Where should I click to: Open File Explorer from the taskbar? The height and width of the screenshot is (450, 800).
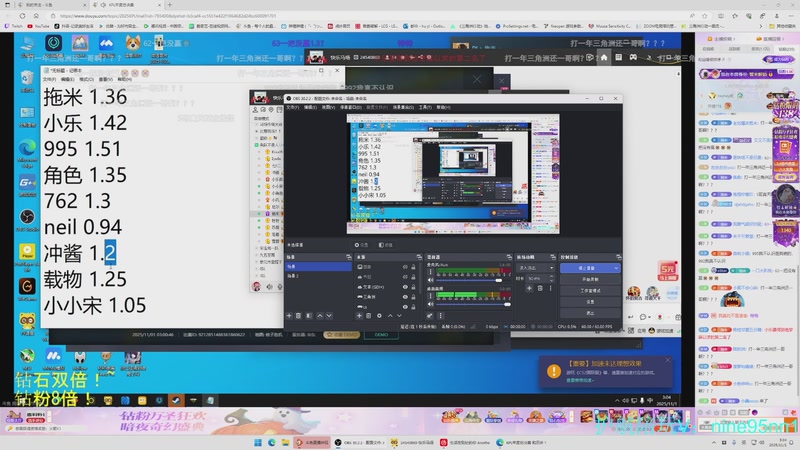pos(285,442)
